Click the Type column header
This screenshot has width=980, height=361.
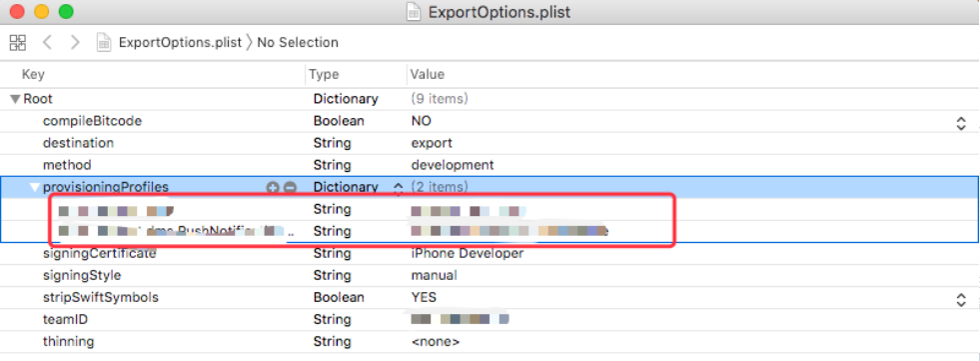[x=324, y=74]
